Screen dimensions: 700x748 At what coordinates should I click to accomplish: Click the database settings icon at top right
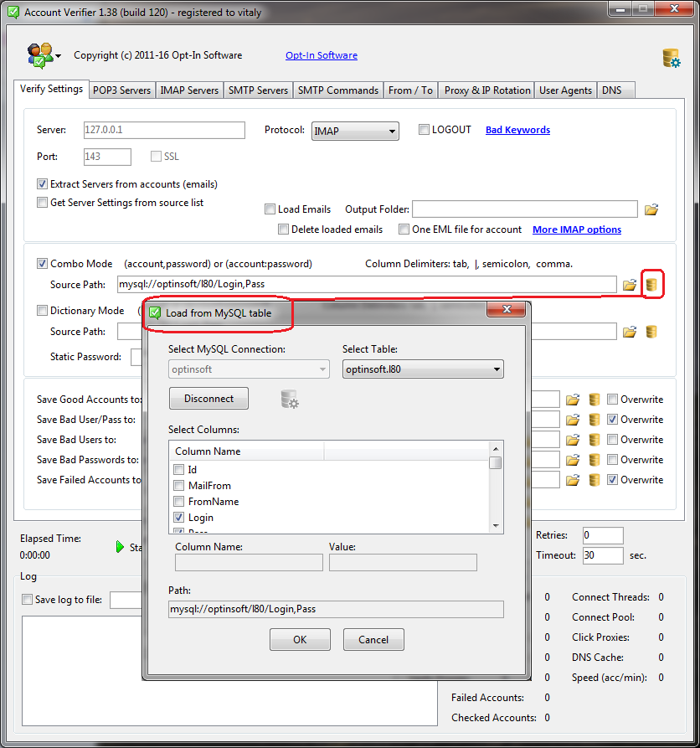click(x=671, y=59)
